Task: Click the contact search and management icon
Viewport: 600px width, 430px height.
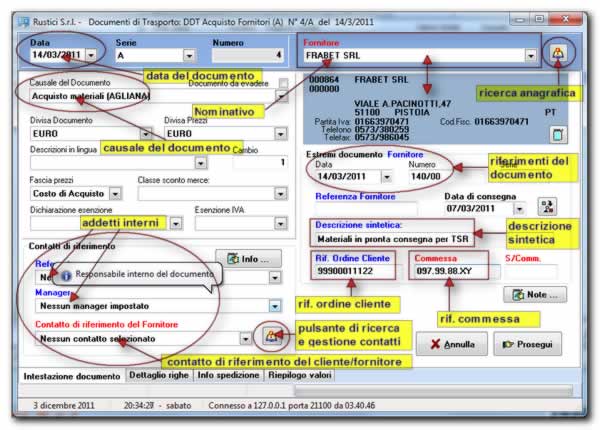Action: click(x=268, y=337)
